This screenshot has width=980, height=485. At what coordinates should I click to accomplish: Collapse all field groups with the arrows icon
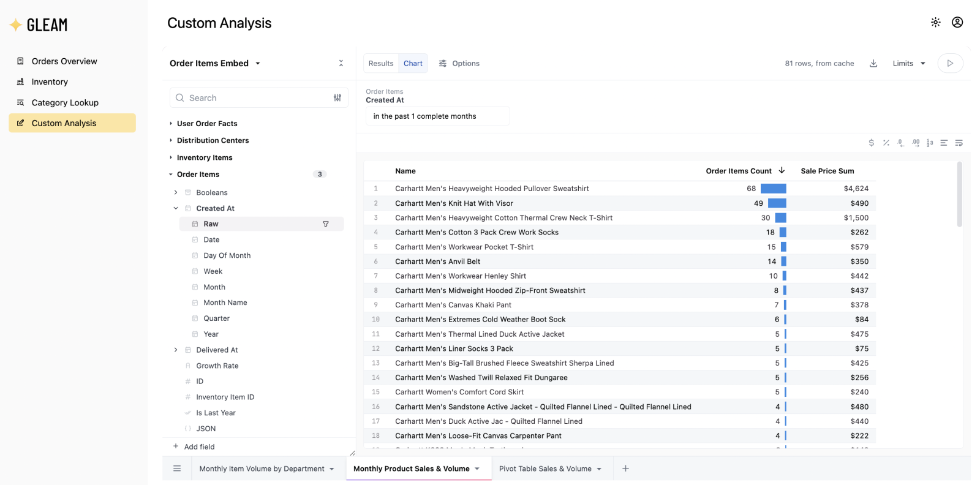click(341, 63)
